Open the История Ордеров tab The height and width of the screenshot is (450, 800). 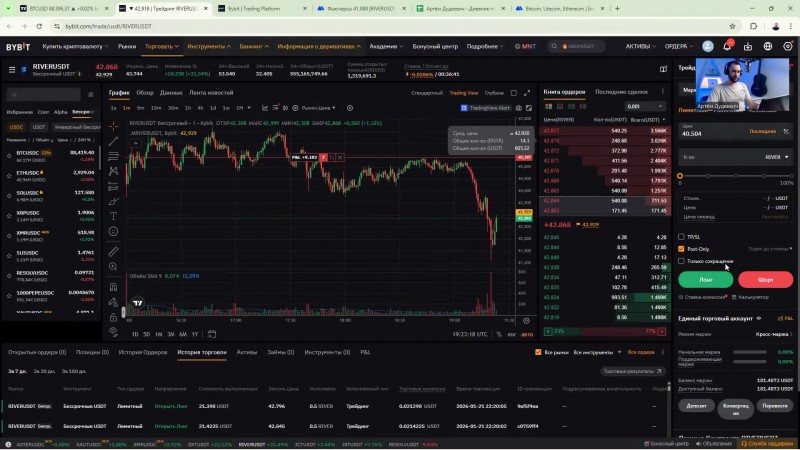(x=143, y=352)
